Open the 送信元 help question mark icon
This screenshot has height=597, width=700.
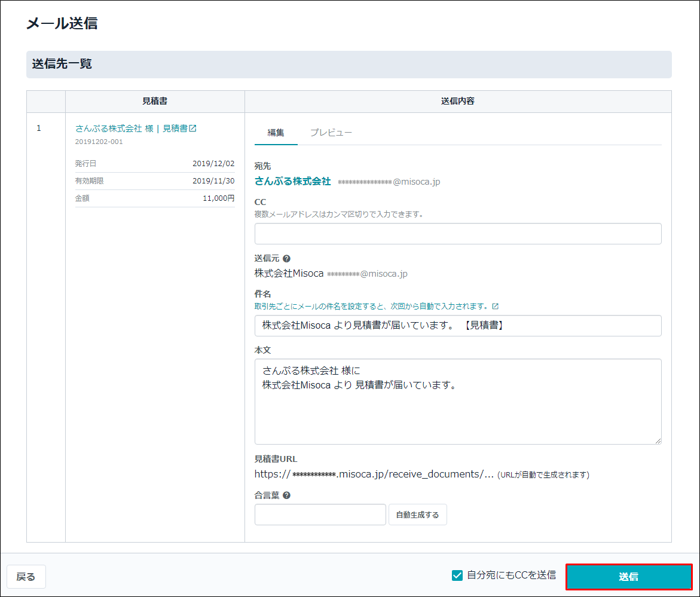pyautogui.click(x=286, y=258)
